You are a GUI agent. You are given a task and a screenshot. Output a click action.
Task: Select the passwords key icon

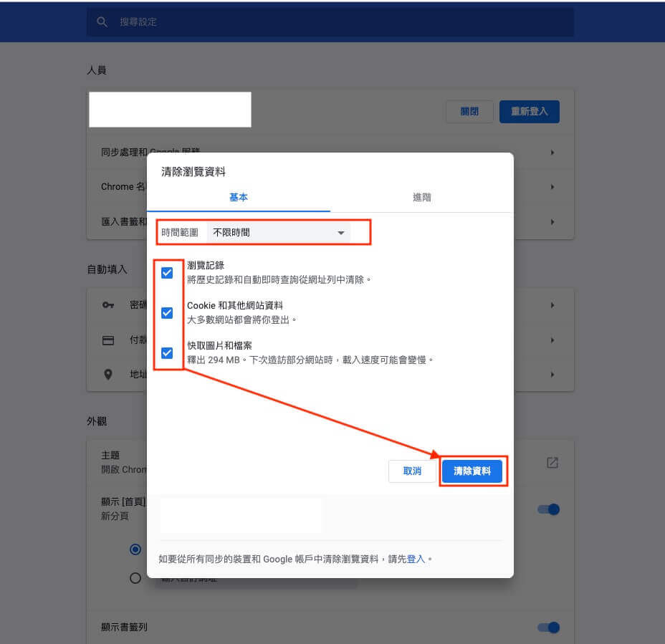(107, 304)
